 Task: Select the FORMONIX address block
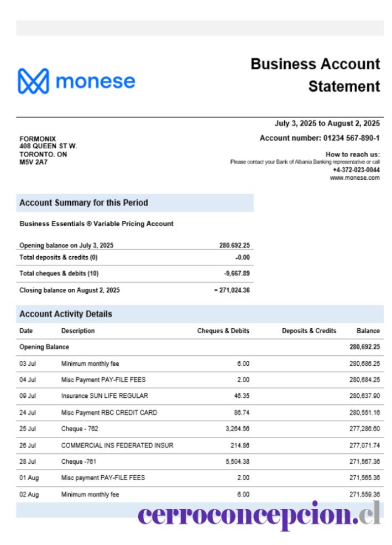click(x=48, y=150)
